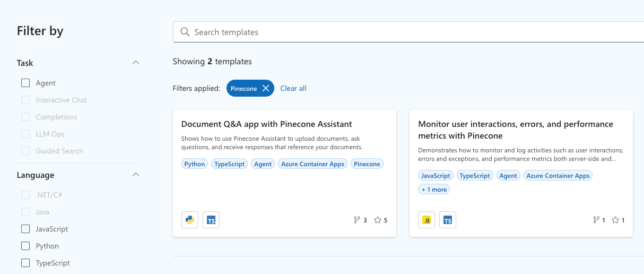Click Showing 2 templates text
The height and width of the screenshot is (274, 644).
(212, 62)
